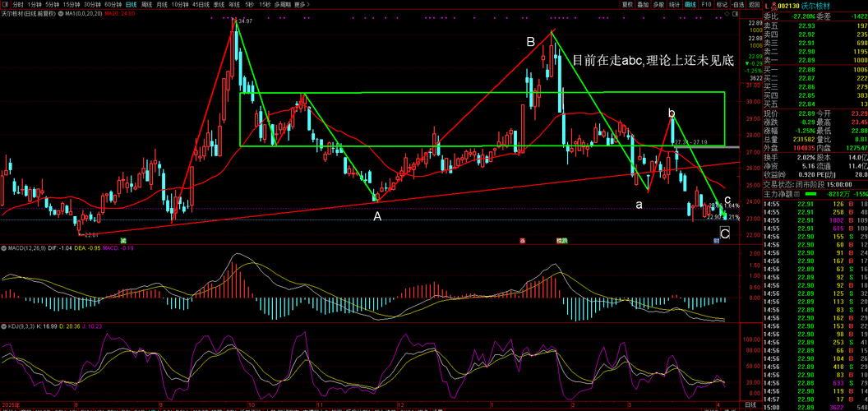Click the MA1 indicator settings circle icon
This screenshot has width=868, height=411.
point(59,14)
